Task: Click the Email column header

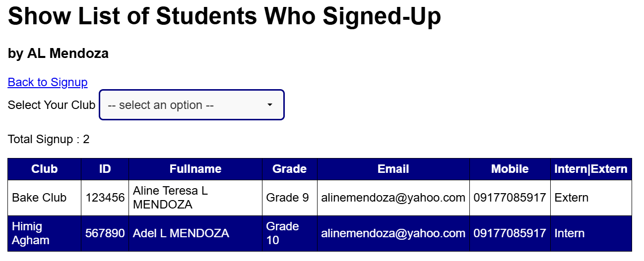Action: click(393, 169)
